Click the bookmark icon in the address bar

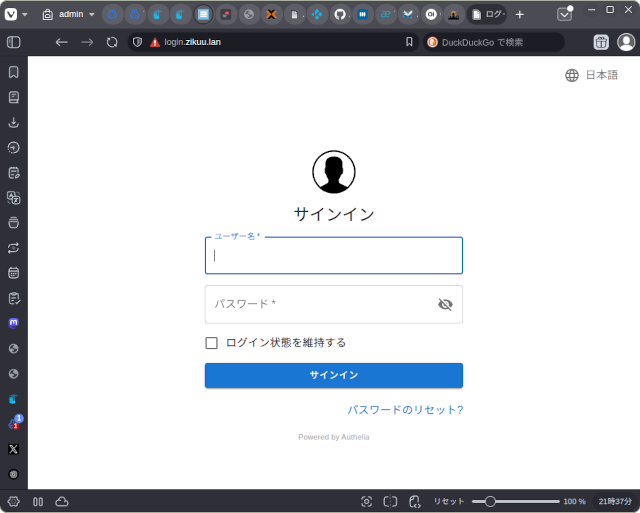pyautogui.click(x=409, y=42)
